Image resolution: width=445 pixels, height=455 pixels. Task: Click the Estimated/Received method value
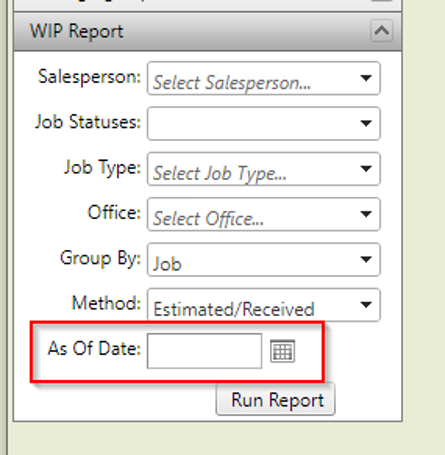point(234,309)
